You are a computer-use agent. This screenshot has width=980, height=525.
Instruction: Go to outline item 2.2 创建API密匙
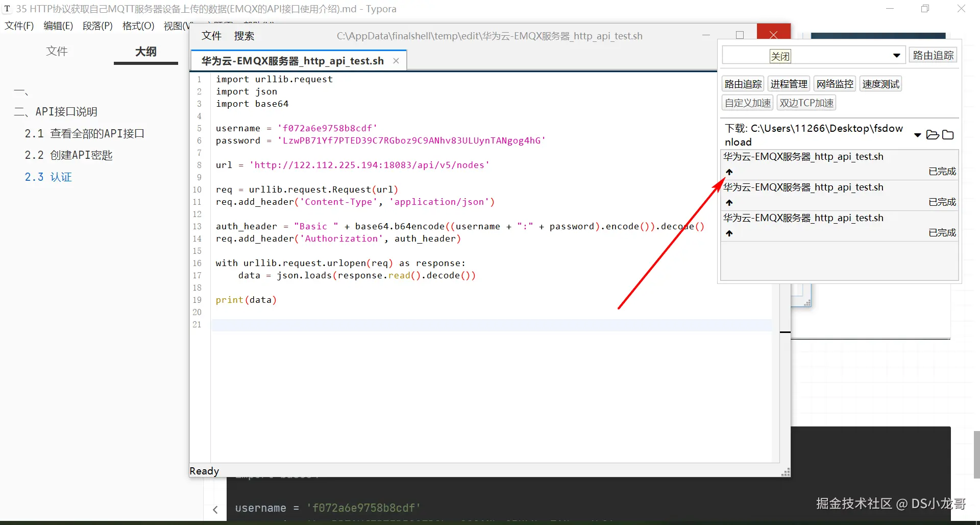68,155
